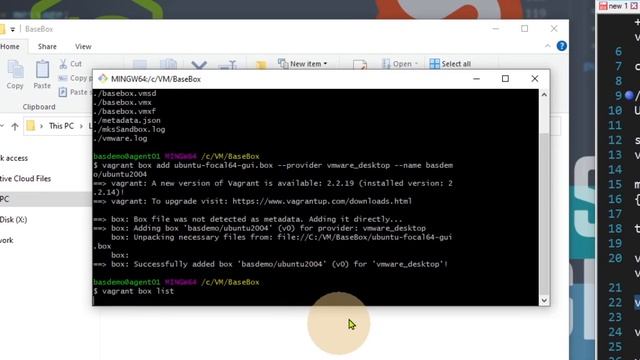Maximize the BaseBox File Explorer window
The image size is (640, 360).
pyautogui.click(x=524, y=28)
